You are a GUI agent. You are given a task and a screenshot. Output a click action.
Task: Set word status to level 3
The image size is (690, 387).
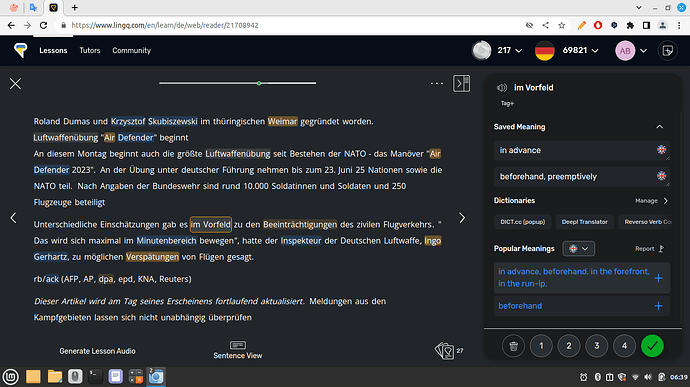[597, 346]
